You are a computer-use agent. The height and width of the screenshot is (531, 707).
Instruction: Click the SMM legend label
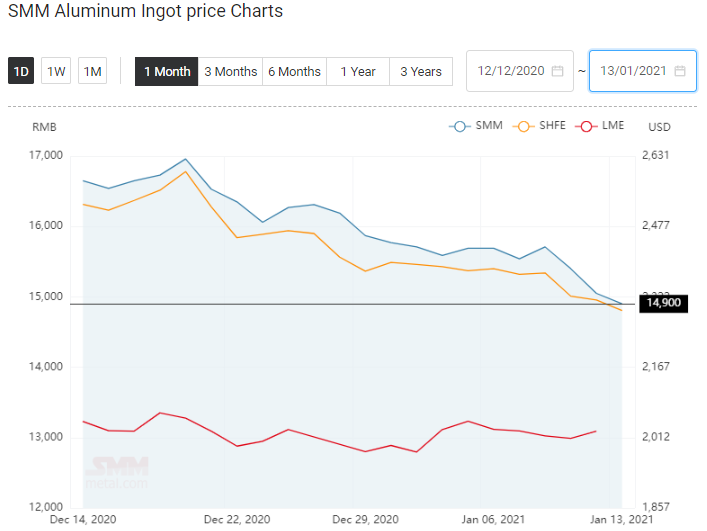point(489,125)
